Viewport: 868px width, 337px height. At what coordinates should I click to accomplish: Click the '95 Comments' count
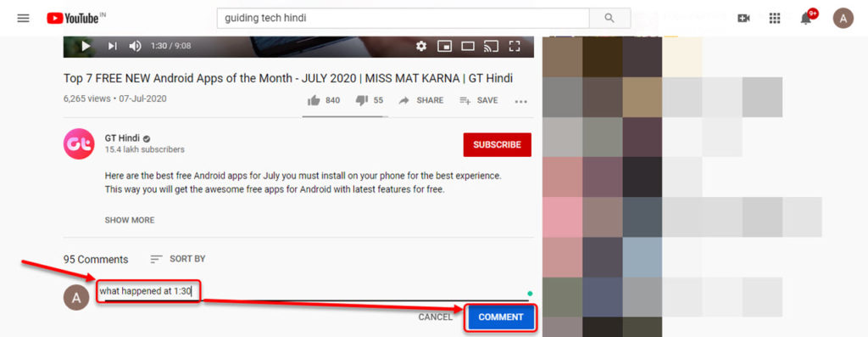pos(96,260)
